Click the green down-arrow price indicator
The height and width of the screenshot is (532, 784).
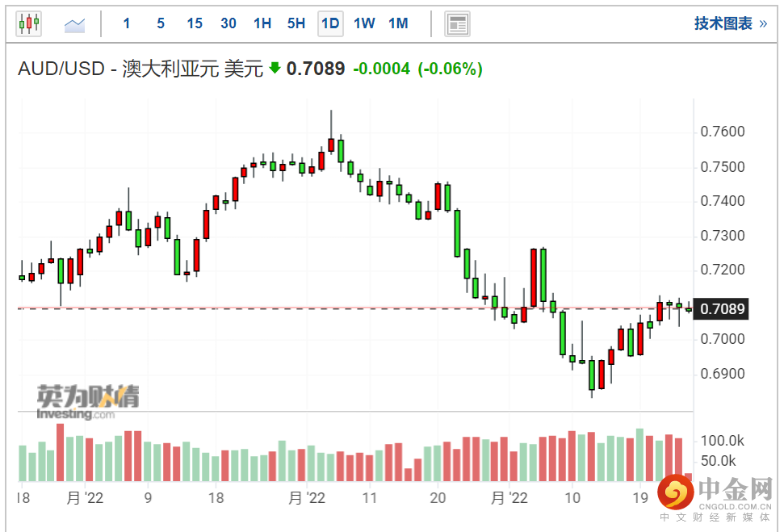click(275, 69)
